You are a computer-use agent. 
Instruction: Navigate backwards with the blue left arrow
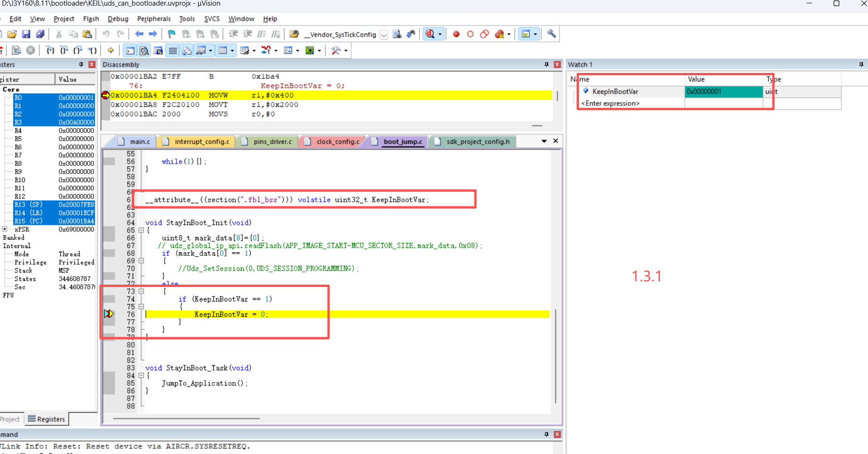click(139, 34)
